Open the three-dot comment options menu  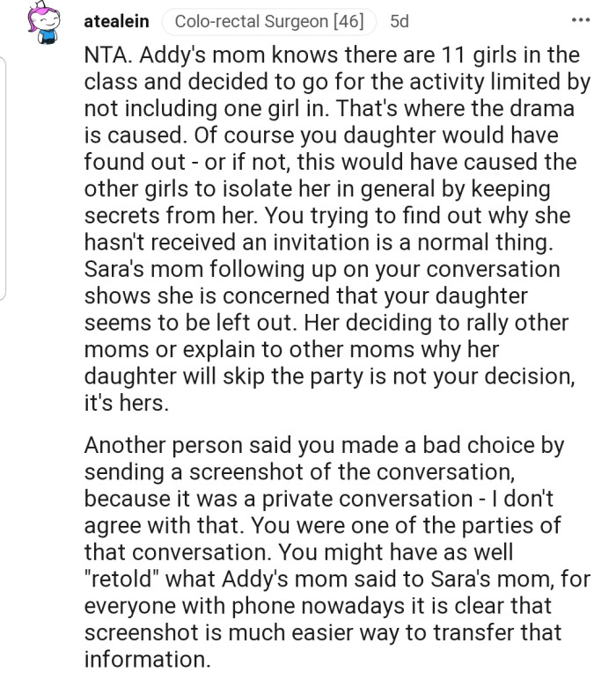pyautogui.click(x=579, y=21)
